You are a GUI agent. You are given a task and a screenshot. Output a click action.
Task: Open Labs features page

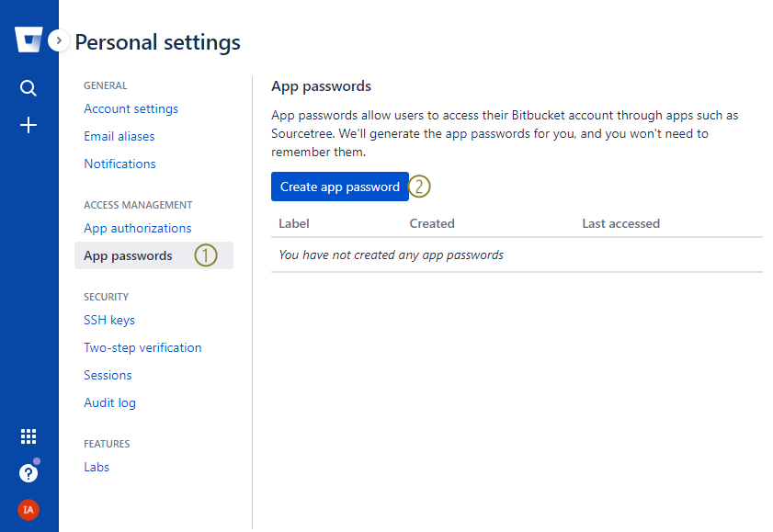(x=97, y=467)
